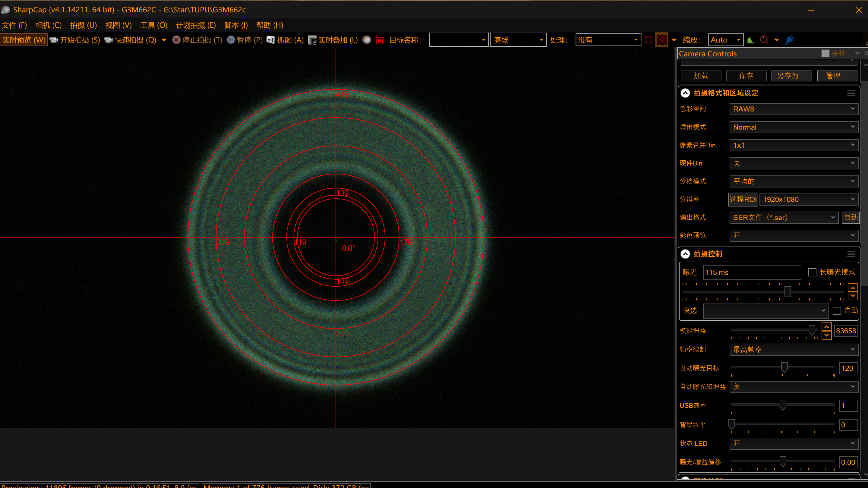The height and width of the screenshot is (488, 868).
Task: Take a snapshot with the 抓图 (A) icon
Action: coord(270,40)
